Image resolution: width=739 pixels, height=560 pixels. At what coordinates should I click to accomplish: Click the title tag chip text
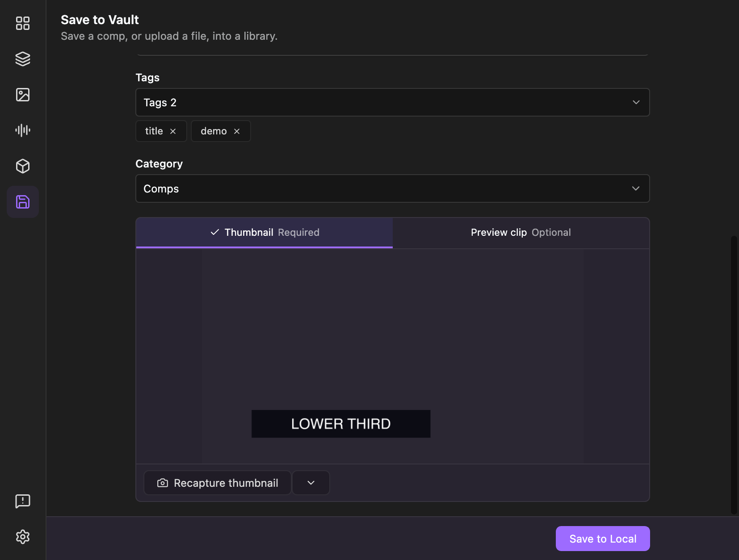coord(154,131)
